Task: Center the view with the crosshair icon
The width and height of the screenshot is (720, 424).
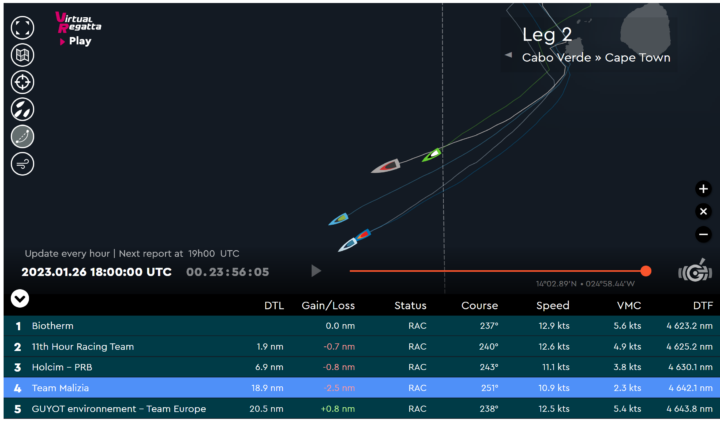Action: pos(22,82)
